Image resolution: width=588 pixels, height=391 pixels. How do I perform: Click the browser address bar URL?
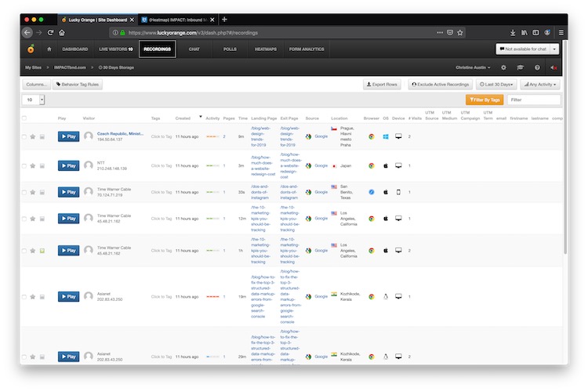(x=193, y=33)
